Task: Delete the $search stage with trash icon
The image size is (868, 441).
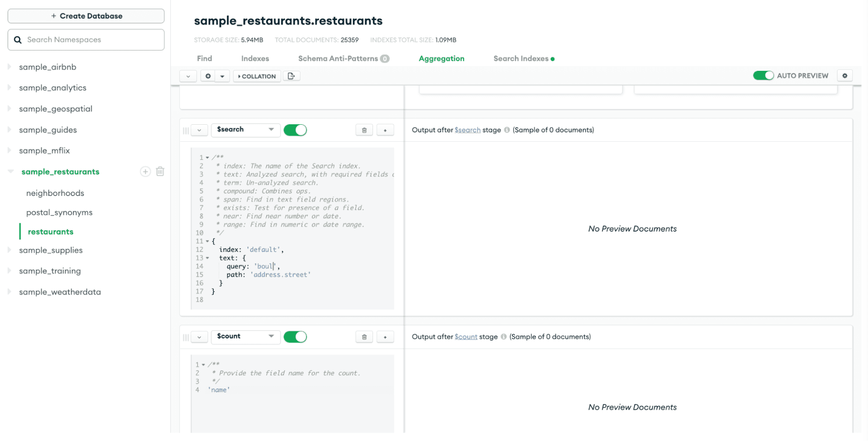Action: coord(364,130)
